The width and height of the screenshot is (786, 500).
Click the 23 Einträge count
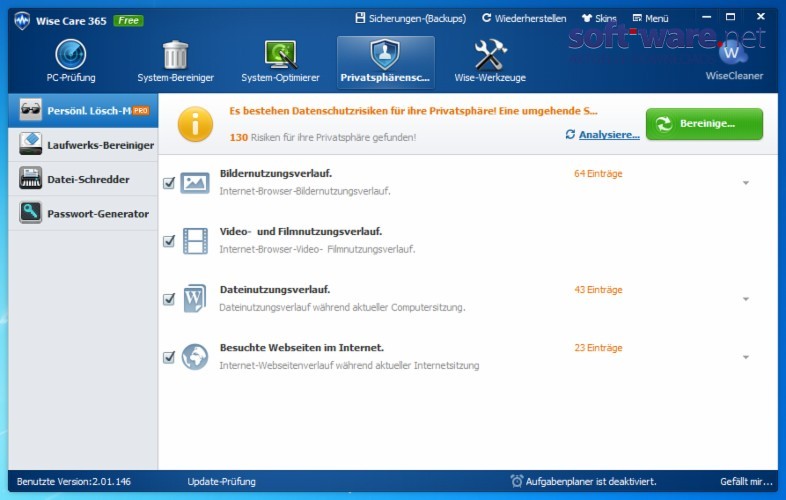click(598, 348)
